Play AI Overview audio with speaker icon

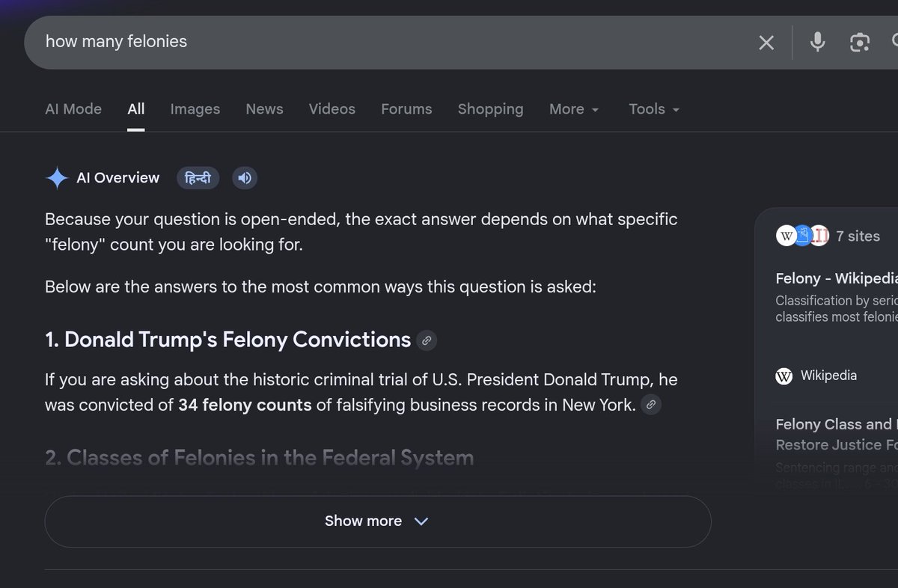245,178
